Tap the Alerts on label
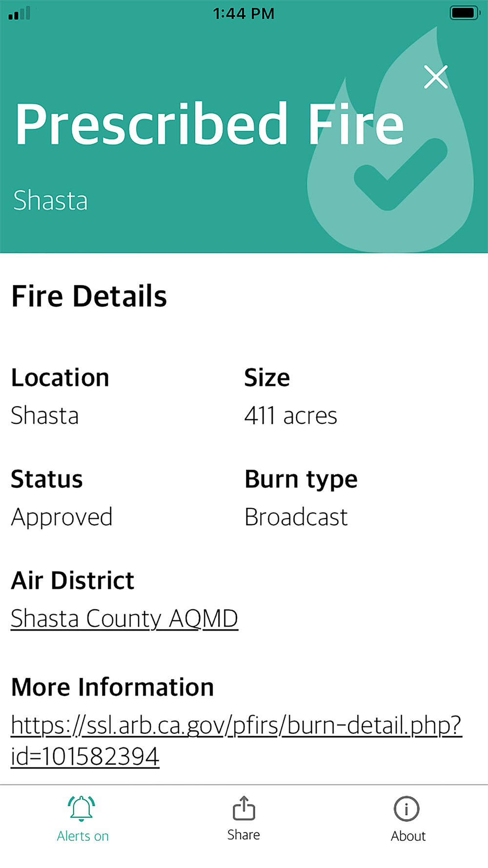Image resolution: width=488 pixels, height=868 pixels. pyautogui.click(x=82, y=836)
